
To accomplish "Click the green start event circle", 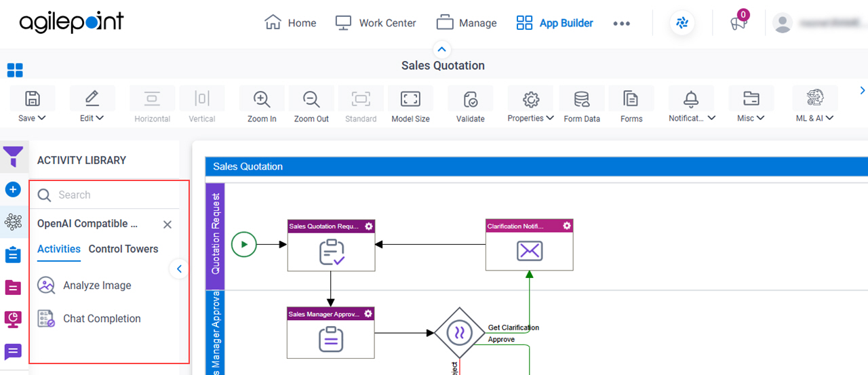I will (x=244, y=244).
